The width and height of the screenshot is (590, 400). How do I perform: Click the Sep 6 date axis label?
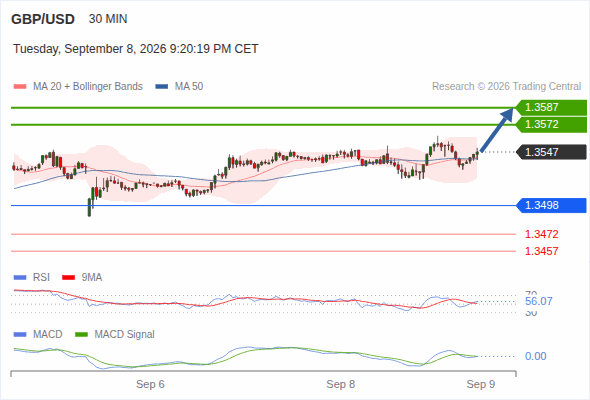[x=150, y=384]
